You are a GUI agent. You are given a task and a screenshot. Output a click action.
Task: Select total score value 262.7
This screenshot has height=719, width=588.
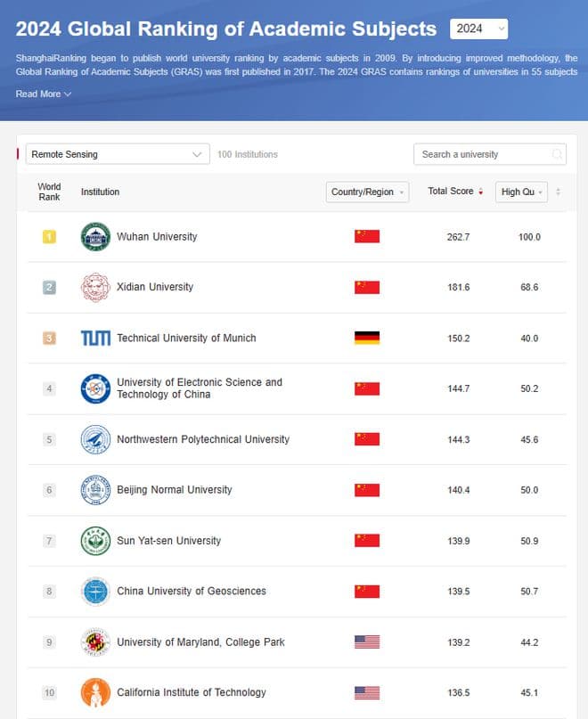coord(459,237)
